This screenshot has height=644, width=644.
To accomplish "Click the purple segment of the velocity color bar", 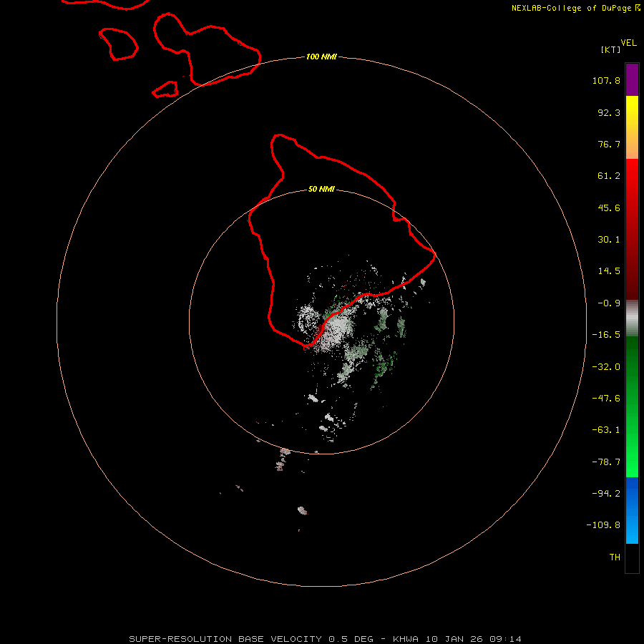I will coord(632,79).
